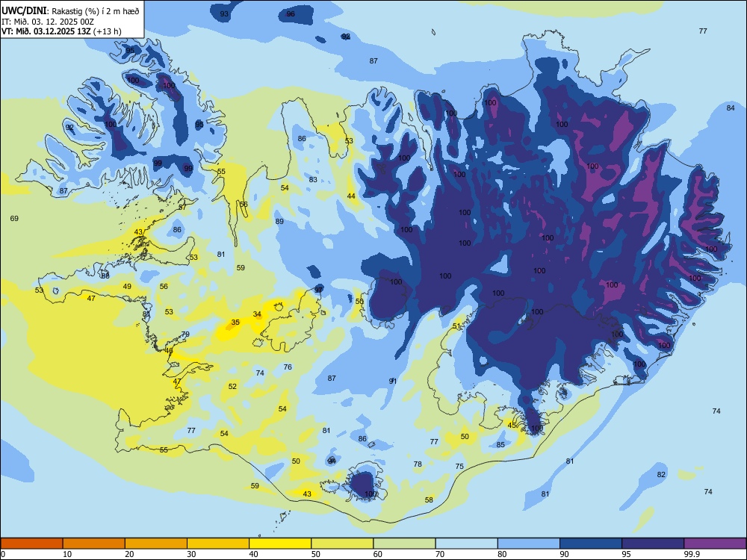Click the '10' tick label on legend scale
Image resolution: width=747 pixels, height=560 pixels.
coord(67,554)
